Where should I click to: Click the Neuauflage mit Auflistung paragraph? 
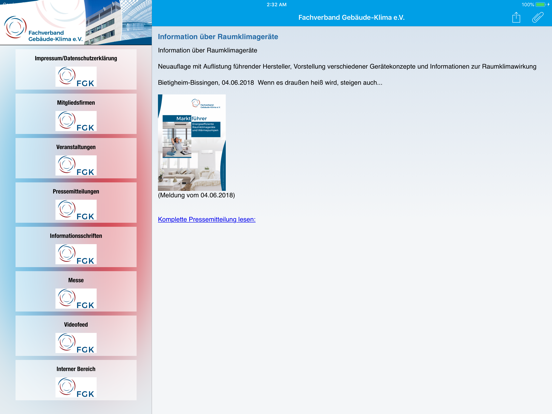347,67
